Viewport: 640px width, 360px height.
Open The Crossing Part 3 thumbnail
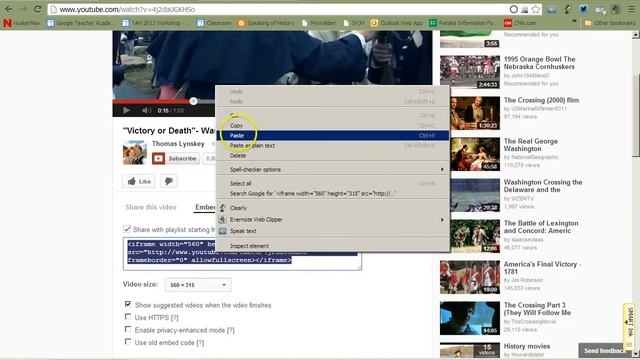[470, 318]
